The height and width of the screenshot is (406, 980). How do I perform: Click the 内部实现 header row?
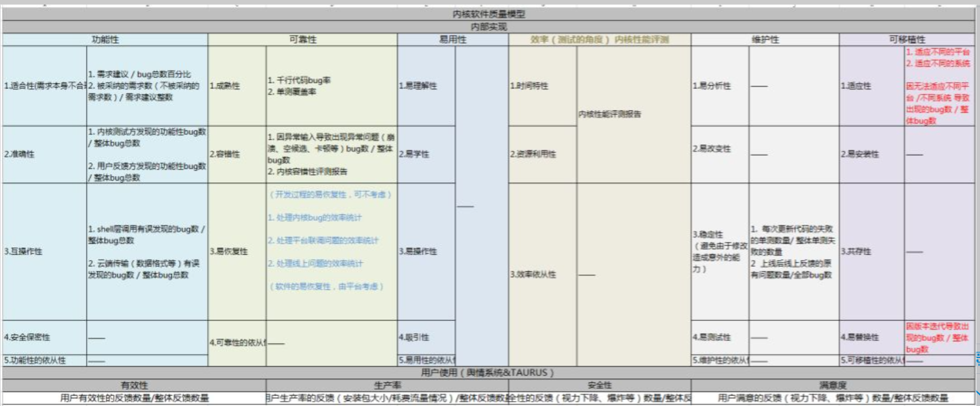(489, 27)
